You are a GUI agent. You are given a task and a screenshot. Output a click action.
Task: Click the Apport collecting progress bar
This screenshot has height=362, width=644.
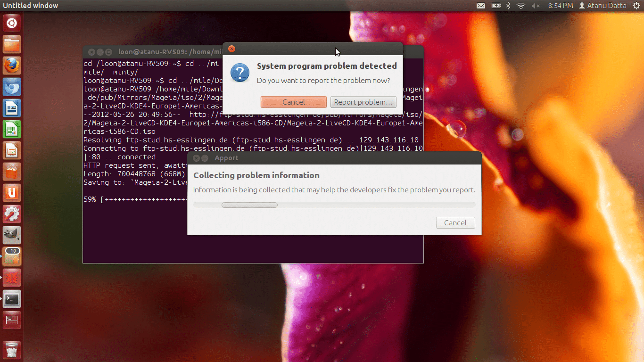[334, 205]
